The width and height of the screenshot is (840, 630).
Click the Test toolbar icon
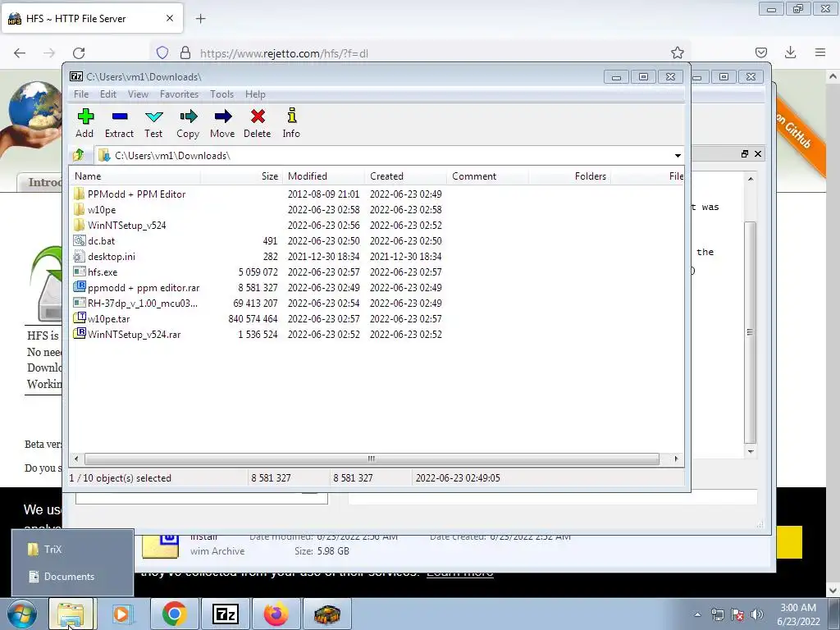tap(153, 123)
